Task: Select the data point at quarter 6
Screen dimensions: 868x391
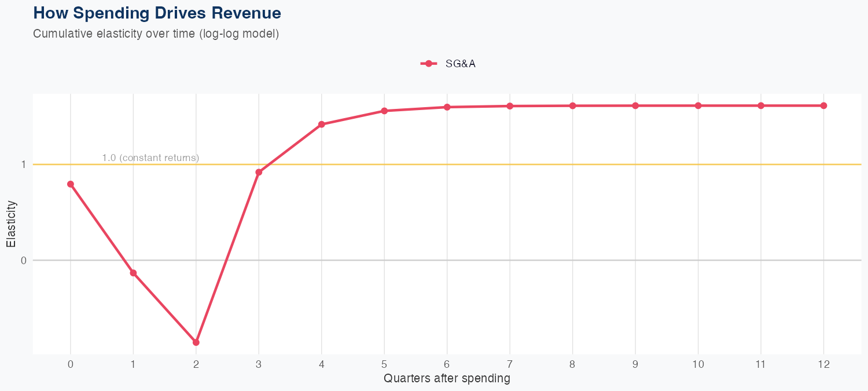Action: (x=447, y=107)
